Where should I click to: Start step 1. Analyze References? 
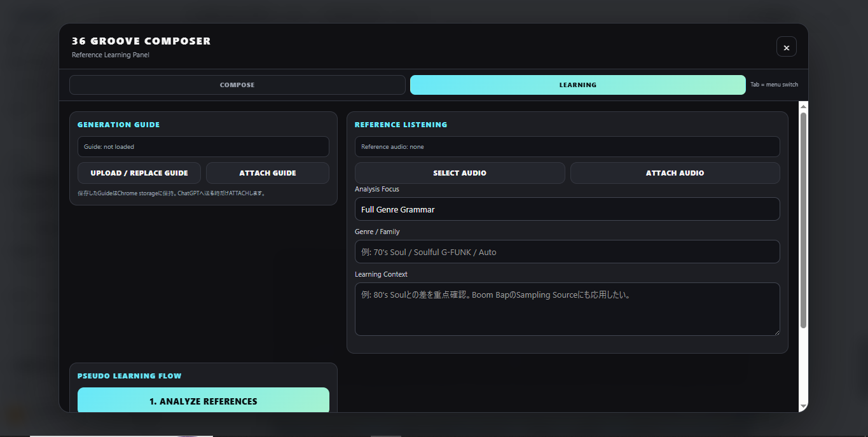click(x=203, y=401)
